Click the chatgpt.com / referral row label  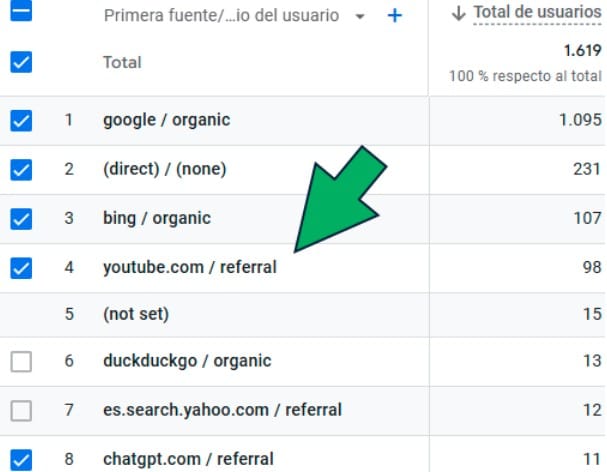pyautogui.click(x=188, y=459)
